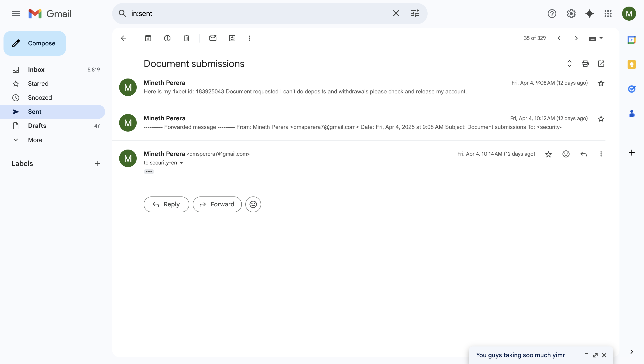Image resolution: width=644 pixels, height=364 pixels.
Task: Show search options filter
Action: pos(415,14)
